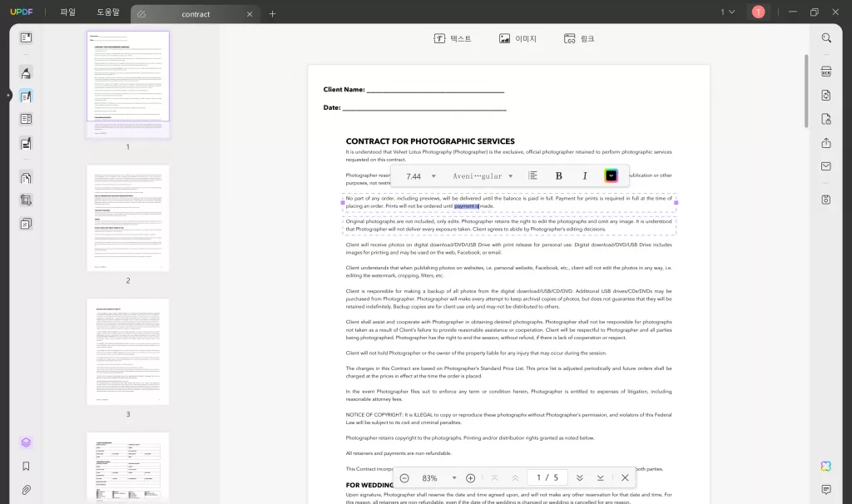Open the Layers panel icon

pyautogui.click(x=26, y=442)
